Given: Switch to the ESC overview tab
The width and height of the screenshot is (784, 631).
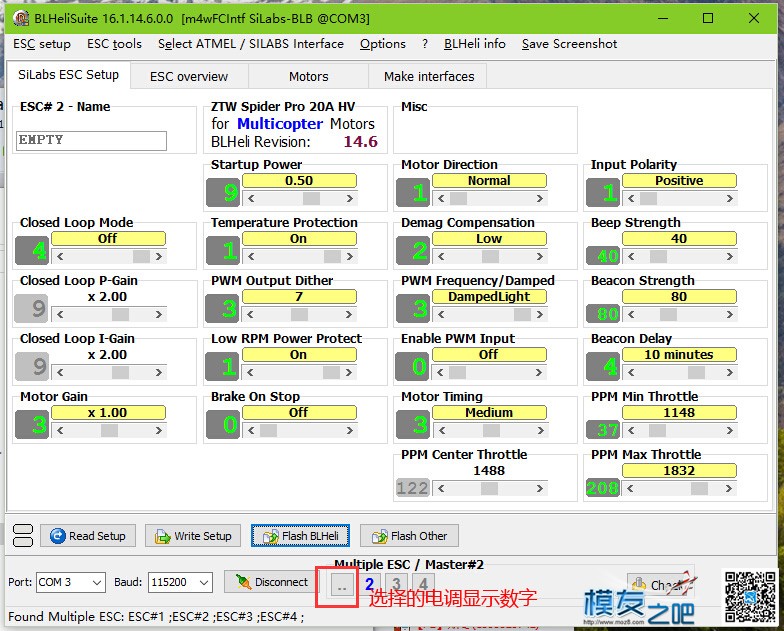Looking at the screenshot, I should tap(189, 76).
